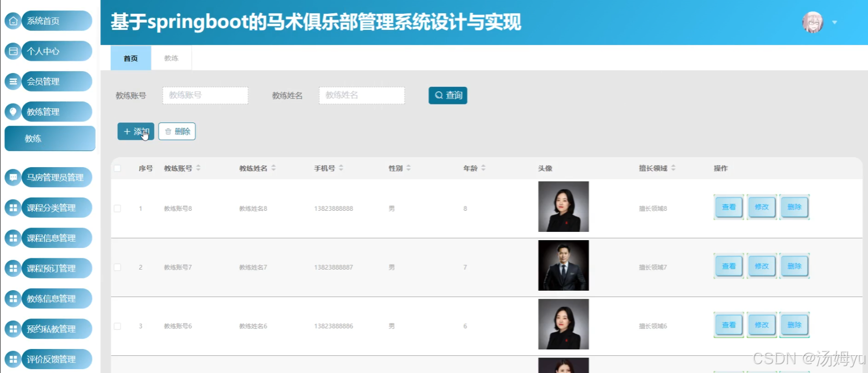Open the 马房管理员管理 menu
This screenshot has width=868, height=373.
57,177
